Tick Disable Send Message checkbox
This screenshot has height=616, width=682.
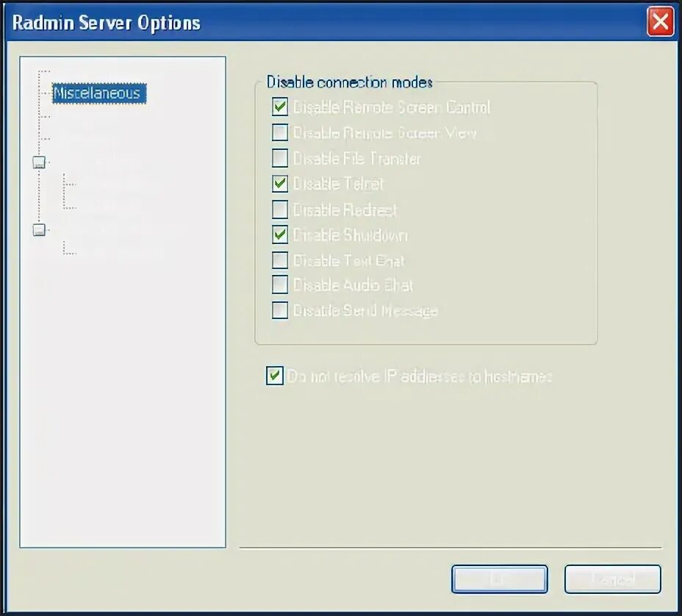[280, 310]
